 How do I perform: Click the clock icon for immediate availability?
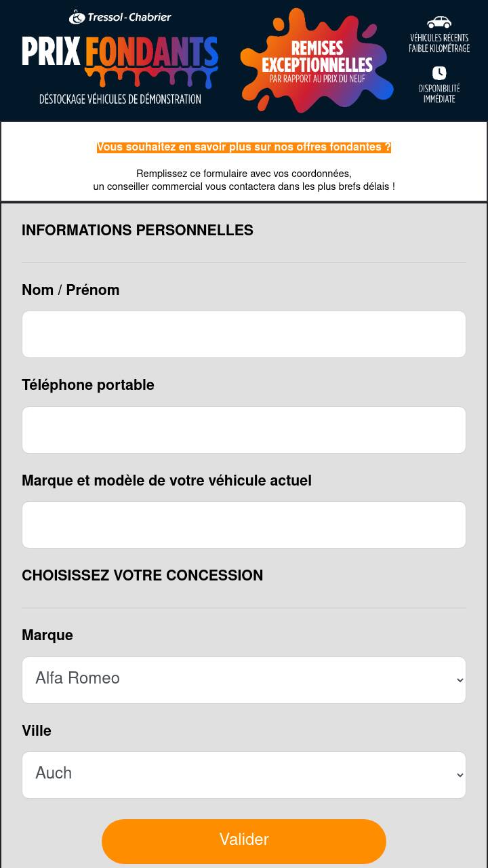[x=439, y=73]
